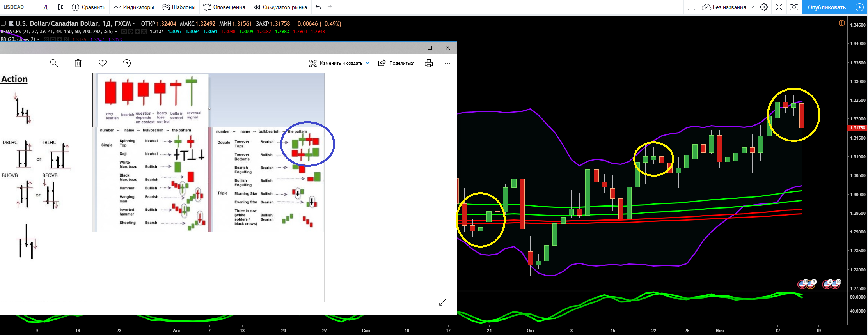Toggle visibility eye of 8EMA CES indicator
868x336 pixels.
(x=124, y=32)
